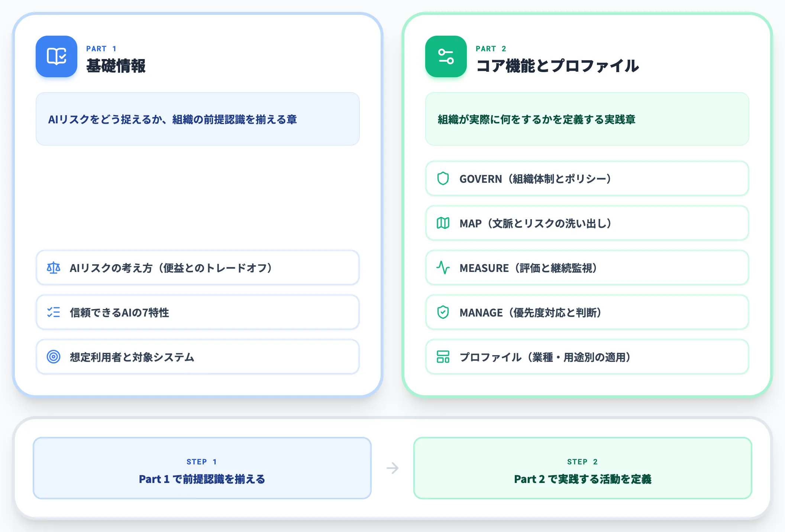Screen dimensions: 785x532
Task: Click the blue PART 1 label
Action: pyautogui.click(x=101, y=49)
